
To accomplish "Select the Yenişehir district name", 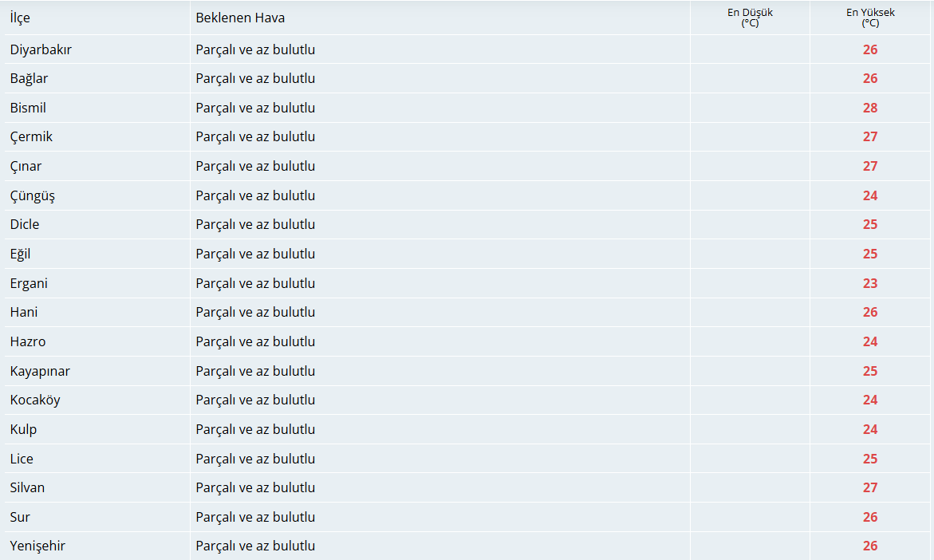I will point(37,546).
